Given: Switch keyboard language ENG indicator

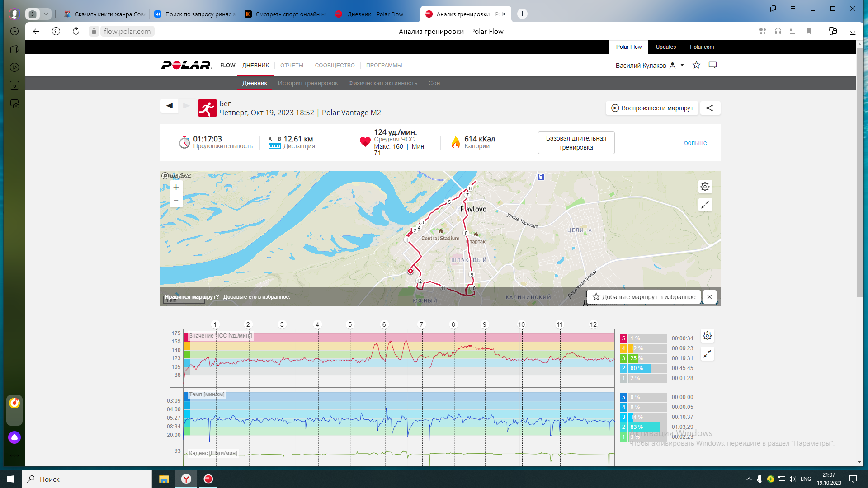Looking at the screenshot, I should click(806, 479).
